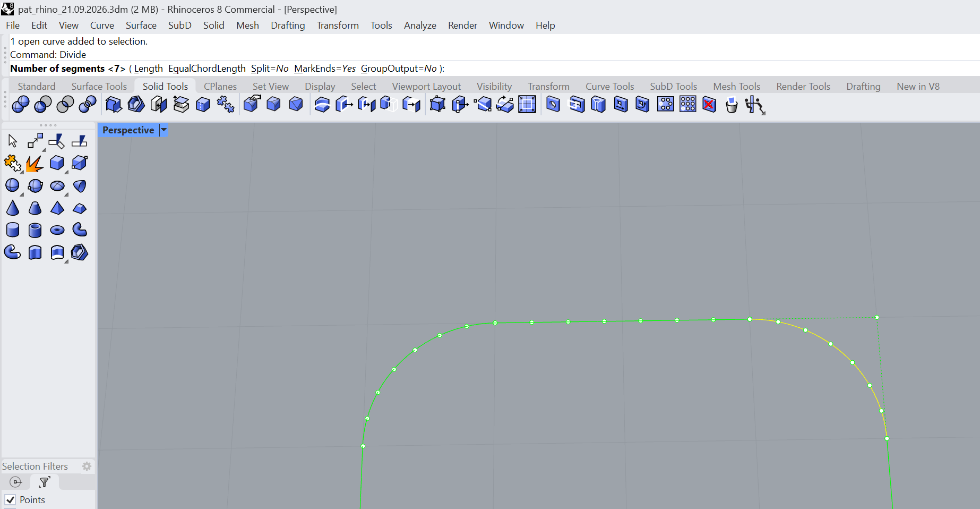Select the Explode tool
Viewport: 980px width, 509px height.
35,163
